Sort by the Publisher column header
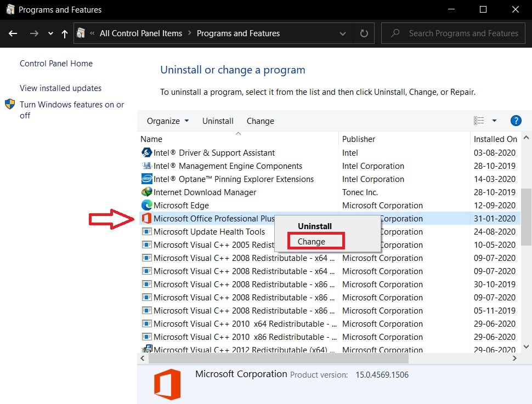Viewport: 532px width, 404px height. click(x=359, y=139)
